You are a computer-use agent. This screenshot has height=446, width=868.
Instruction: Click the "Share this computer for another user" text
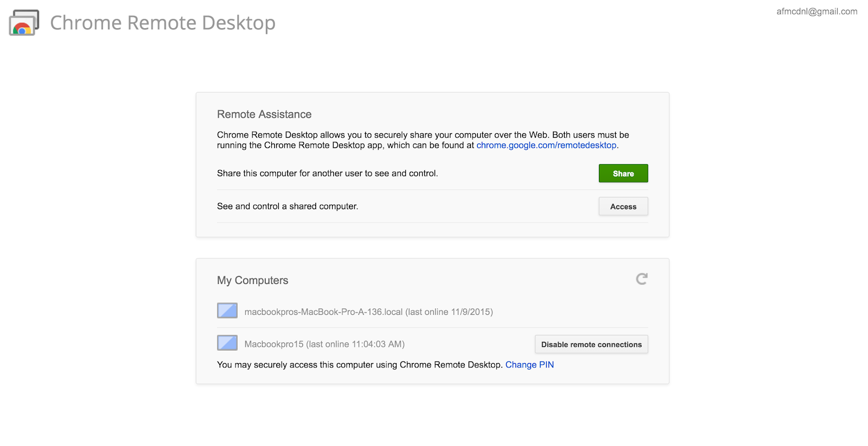click(327, 173)
